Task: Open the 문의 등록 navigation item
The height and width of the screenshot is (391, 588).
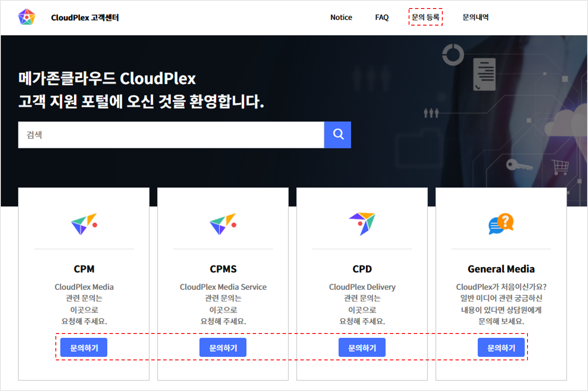Action: (426, 17)
